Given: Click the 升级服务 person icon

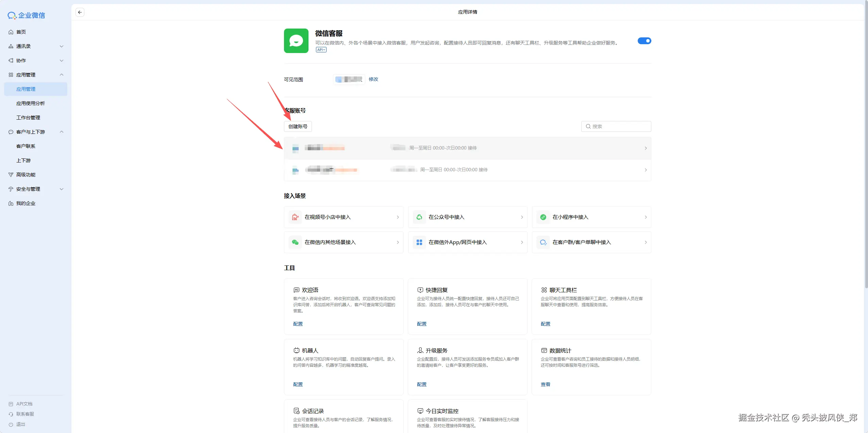Looking at the screenshot, I should (420, 350).
